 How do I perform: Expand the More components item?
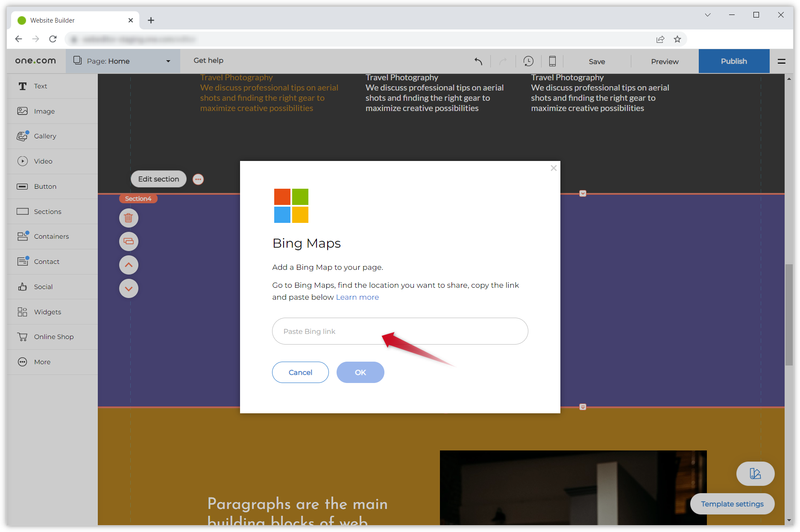coord(42,362)
